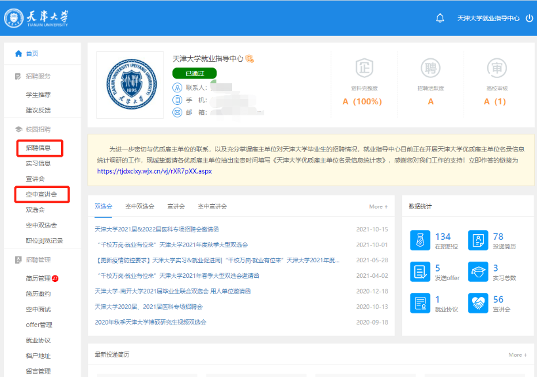The width and height of the screenshot is (537, 377).
Task: Click the 招聘服务 section icon in sidebar
Action: coord(18,76)
